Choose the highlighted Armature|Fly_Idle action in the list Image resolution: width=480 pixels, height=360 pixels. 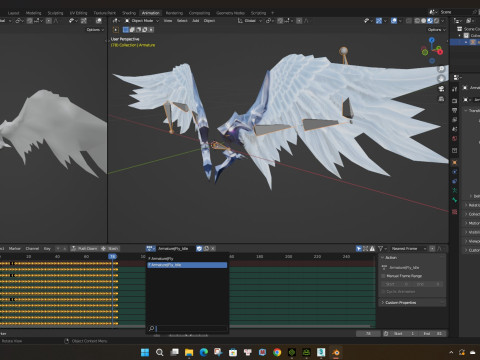pyautogui.click(x=187, y=265)
